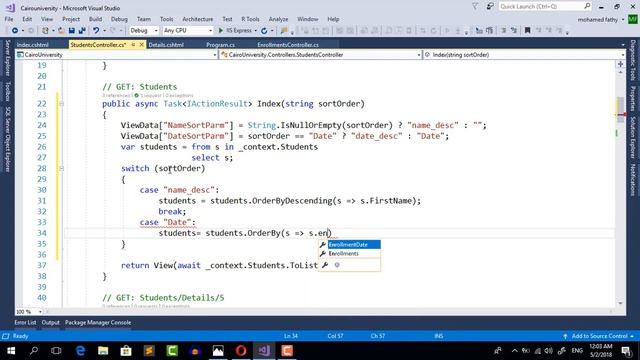Open the Package Manager Console panel
640x360 pixels.
98,322
